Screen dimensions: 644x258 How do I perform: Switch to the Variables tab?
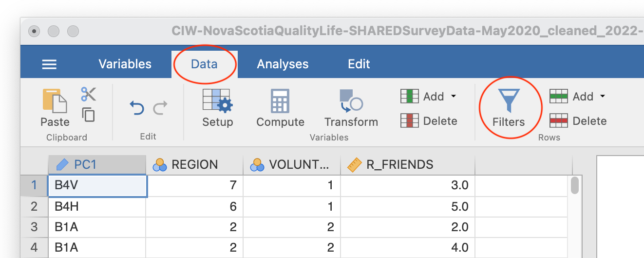pos(125,64)
